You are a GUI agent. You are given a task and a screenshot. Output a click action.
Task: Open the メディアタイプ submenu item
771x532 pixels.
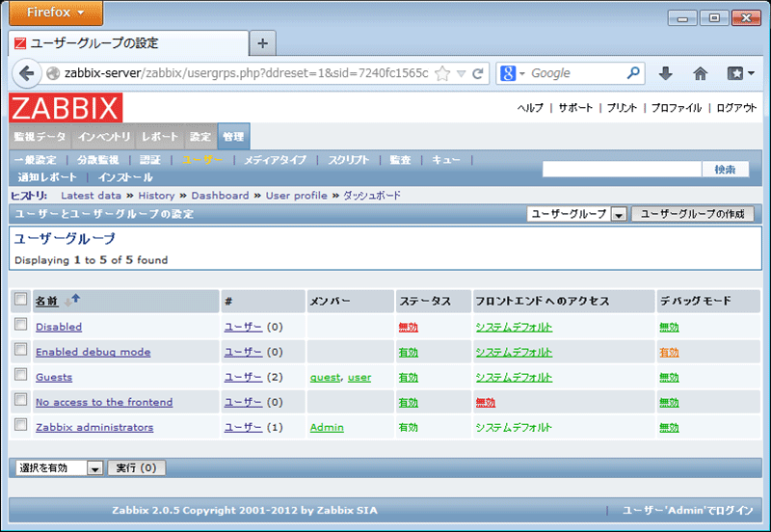275,160
